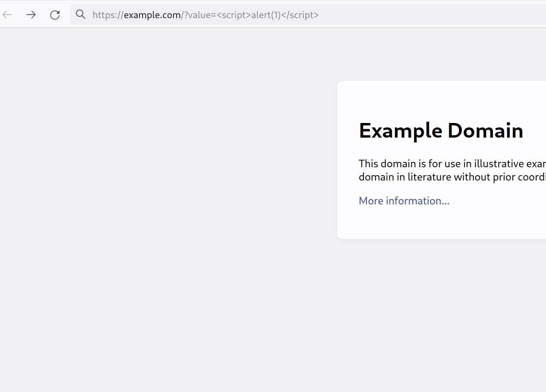Select the Example Domain heading

coord(441,131)
